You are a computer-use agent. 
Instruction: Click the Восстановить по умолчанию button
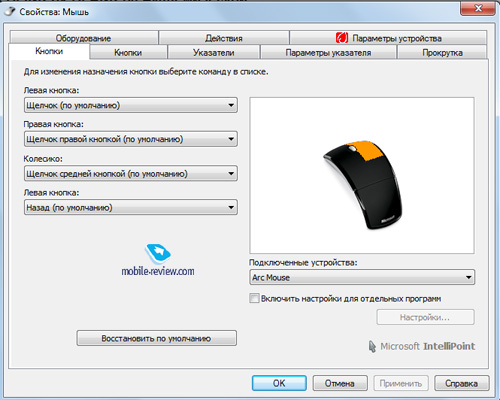(x=157, y=338)
